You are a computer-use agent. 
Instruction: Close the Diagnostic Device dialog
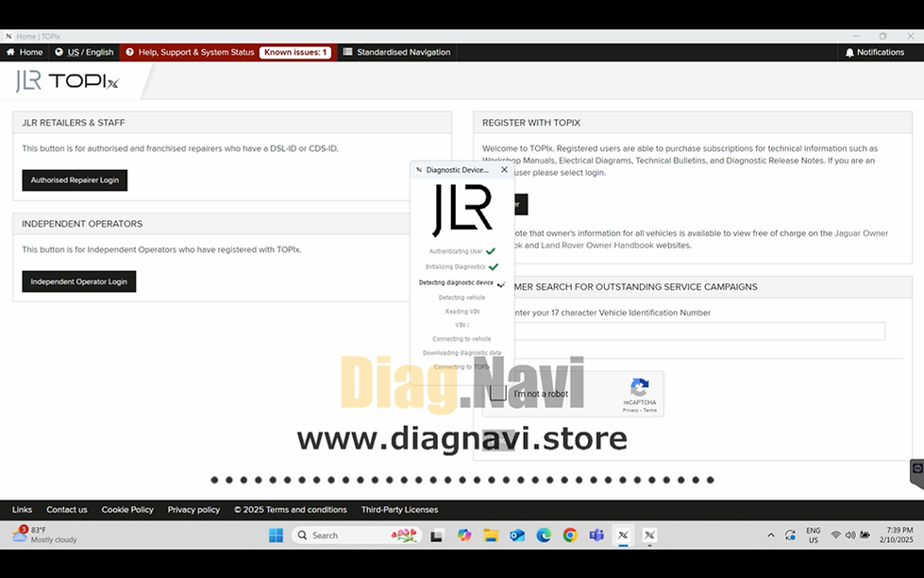504,170
